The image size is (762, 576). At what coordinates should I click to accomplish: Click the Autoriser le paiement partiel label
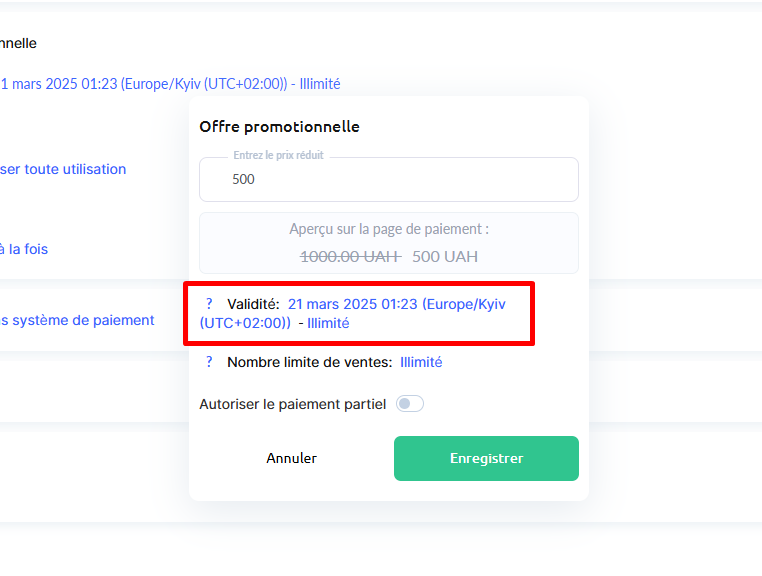[x=292, y=404]
